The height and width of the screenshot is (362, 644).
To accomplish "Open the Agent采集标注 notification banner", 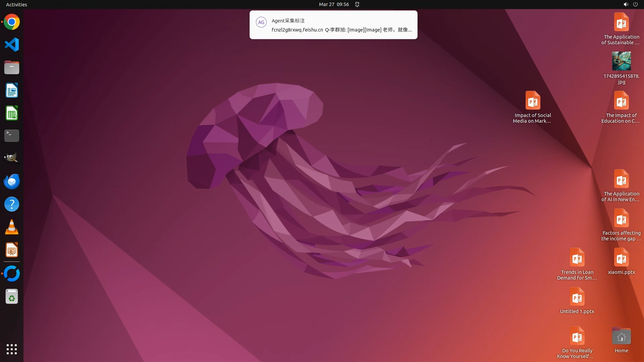I will (x=333, y=25).
